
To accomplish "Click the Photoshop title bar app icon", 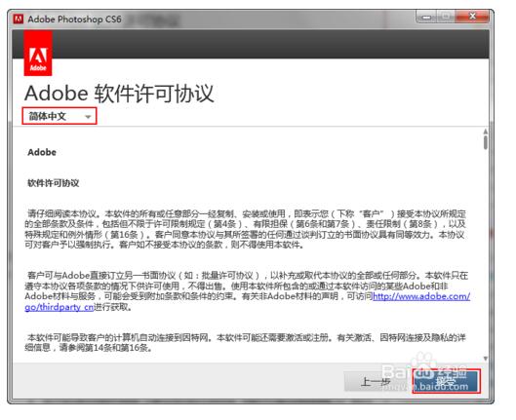I will point(19,19).
